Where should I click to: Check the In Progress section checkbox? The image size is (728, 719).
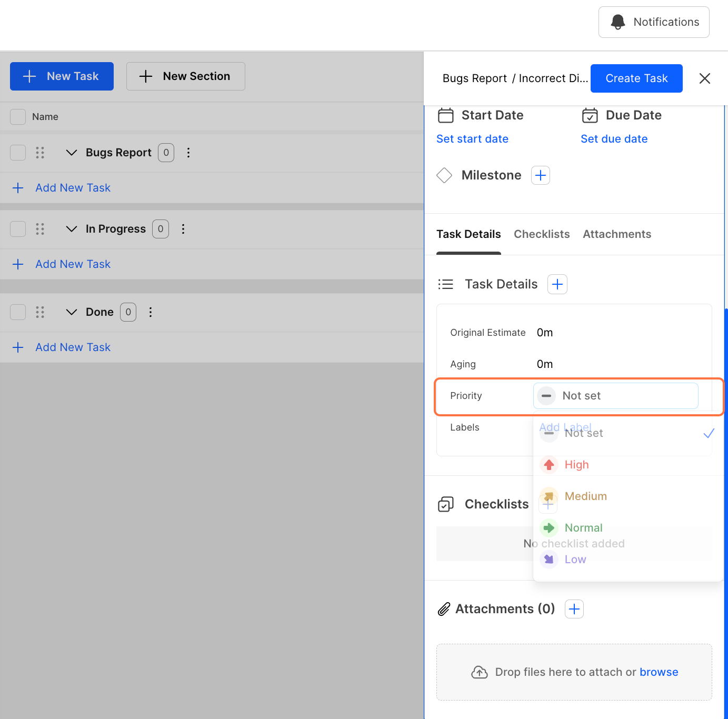coord(18,229)
